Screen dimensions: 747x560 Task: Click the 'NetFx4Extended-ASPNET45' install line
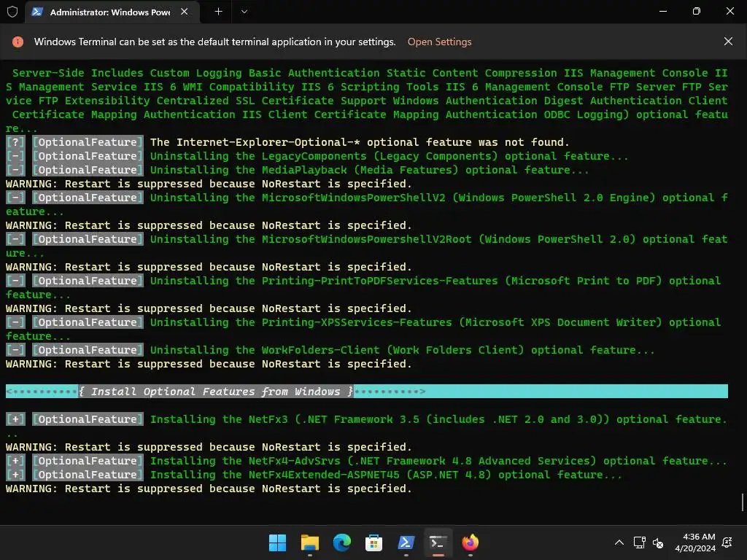pos(314,475)
